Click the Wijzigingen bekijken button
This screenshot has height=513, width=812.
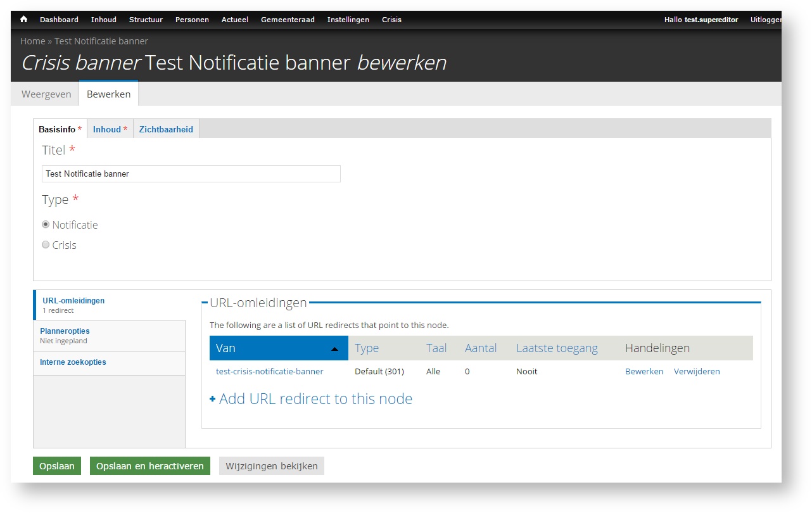(x=272, y=466)
